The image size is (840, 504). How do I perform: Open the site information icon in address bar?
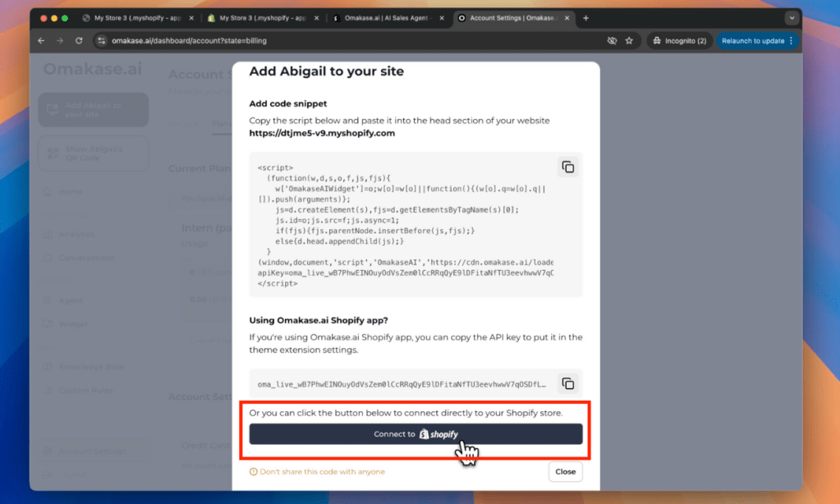click(101, 40)
